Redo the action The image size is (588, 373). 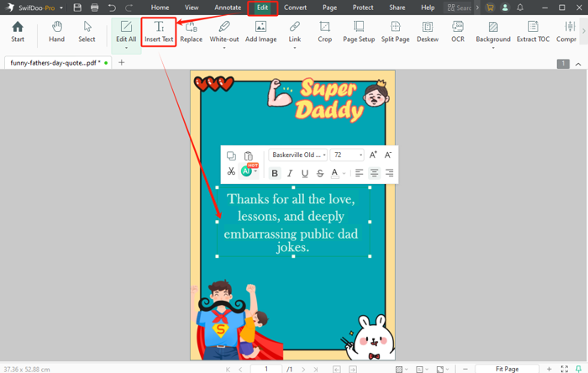(129, 8)
